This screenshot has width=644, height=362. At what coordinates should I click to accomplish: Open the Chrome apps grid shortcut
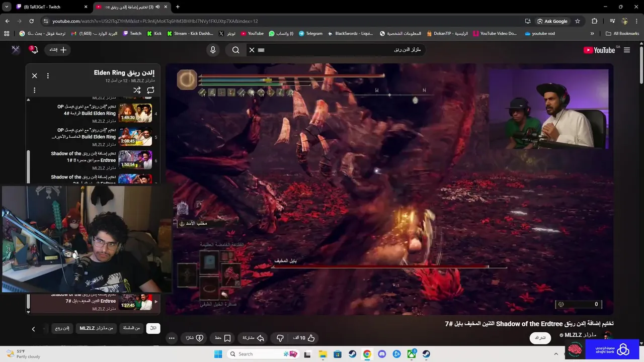(7, 34)
